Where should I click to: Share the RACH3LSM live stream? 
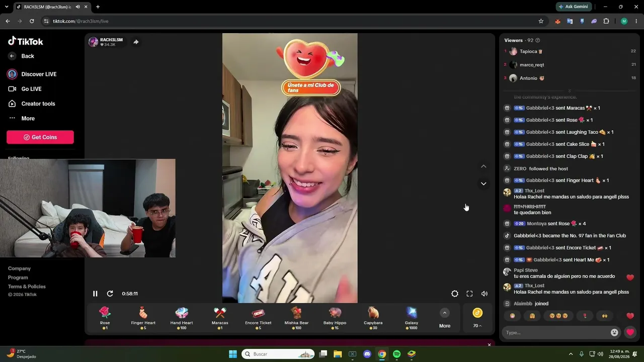coord(136,42)
